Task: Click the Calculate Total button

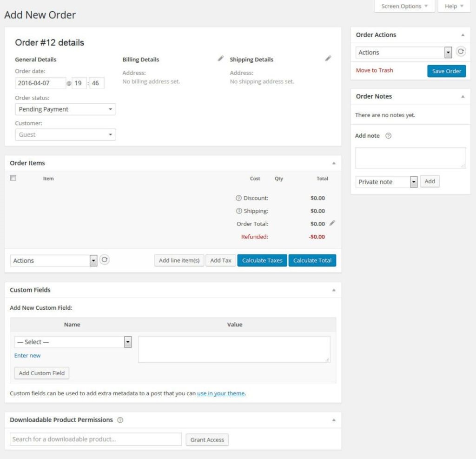Action: (312, 260)
